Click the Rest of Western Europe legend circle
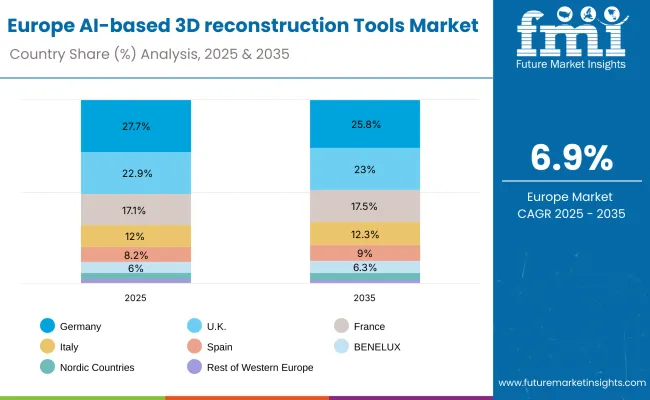This screenshot has width=650, height=400. coord(194,367)
